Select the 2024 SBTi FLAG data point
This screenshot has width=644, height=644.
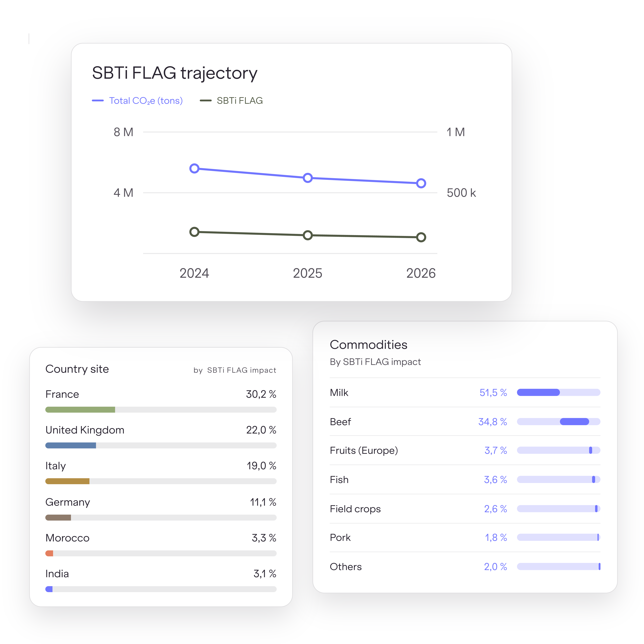coord(194,232)
